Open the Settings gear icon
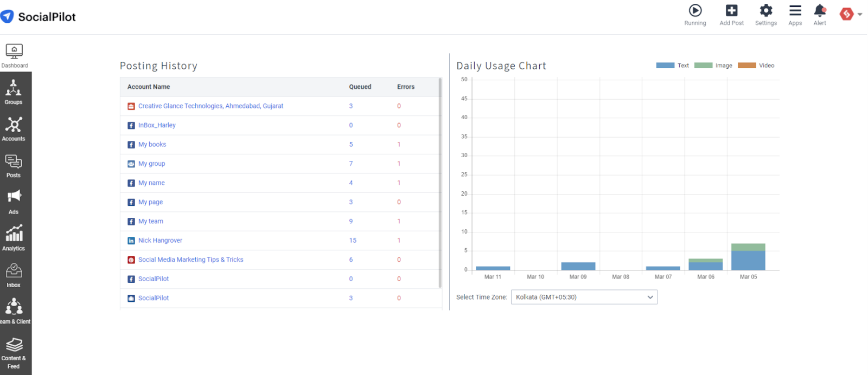The width and height of the screenshot is (868, 375). [x=766, y=10]
